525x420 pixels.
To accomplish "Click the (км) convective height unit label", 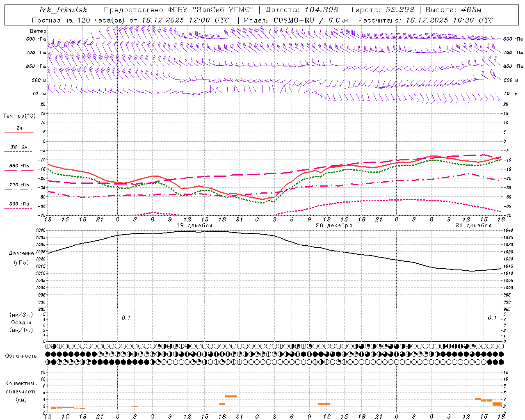I will click(x=21, y=399).
